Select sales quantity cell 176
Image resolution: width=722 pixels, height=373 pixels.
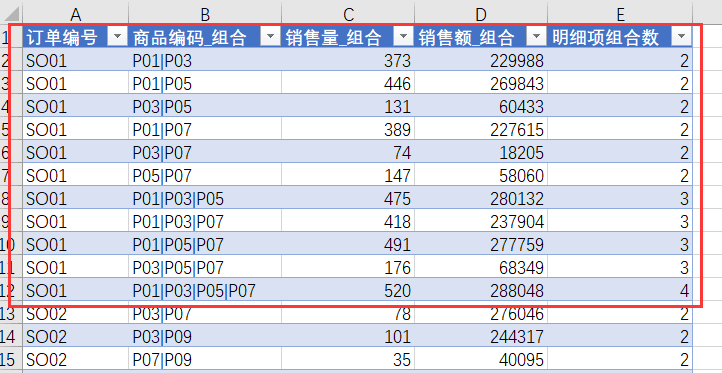(348, 268)
